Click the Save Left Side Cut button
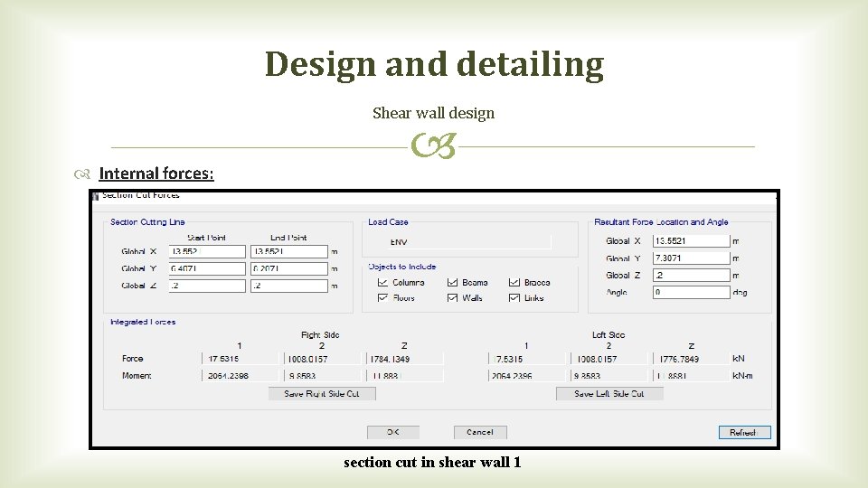The width and height of the screenshot is (868, 488). (609, 393)
